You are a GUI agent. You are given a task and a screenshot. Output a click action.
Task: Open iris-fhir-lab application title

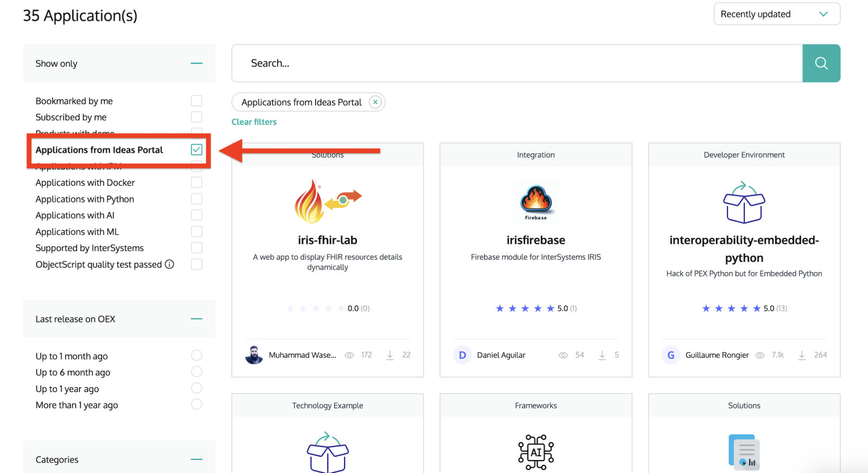(x=328, y=240)
